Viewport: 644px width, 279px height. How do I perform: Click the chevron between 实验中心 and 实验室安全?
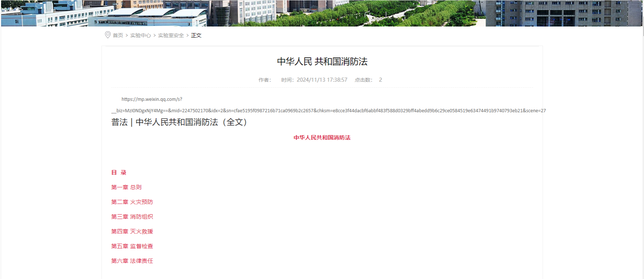(x=155, y=35)
